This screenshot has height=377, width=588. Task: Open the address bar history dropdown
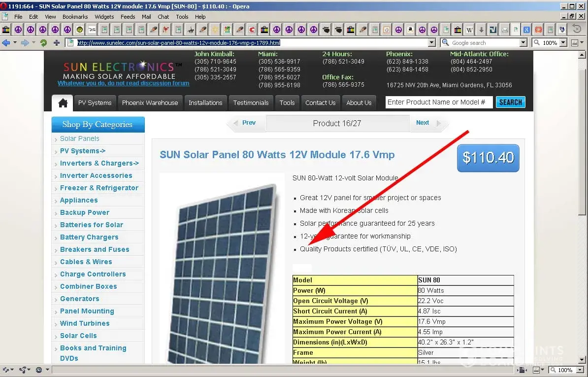(x=431, y=43)
